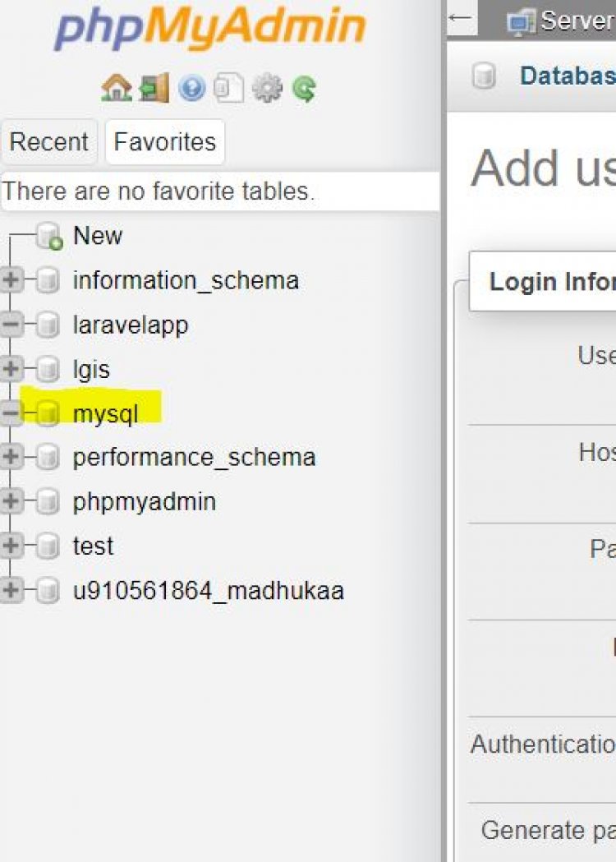Switch to the Favorites tab
616x862 pixels.
click(x=164, y=142)
